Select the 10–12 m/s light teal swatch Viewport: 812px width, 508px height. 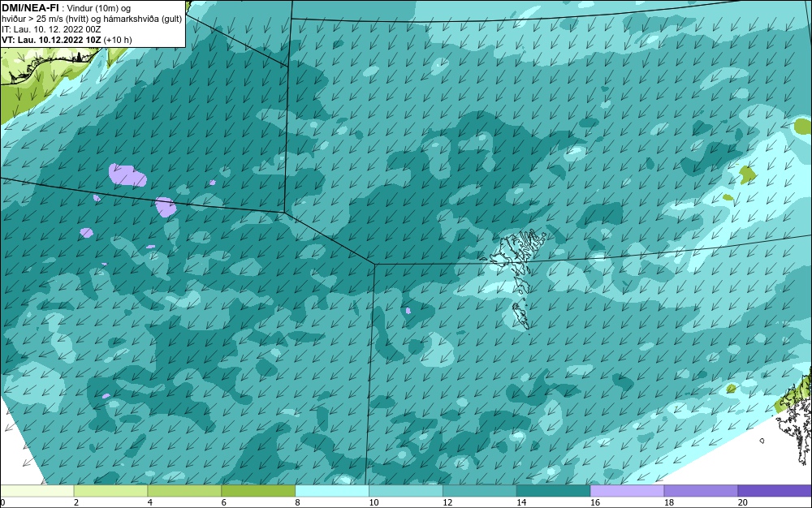(406, 491)
